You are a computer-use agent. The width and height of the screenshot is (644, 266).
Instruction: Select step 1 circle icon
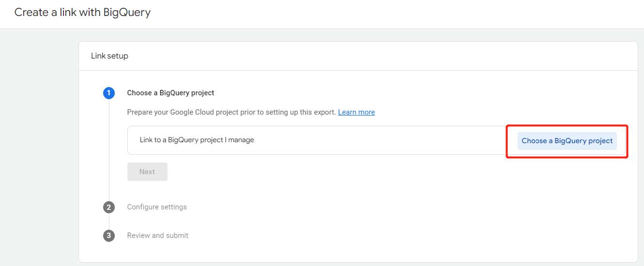[x=109, y=93]
